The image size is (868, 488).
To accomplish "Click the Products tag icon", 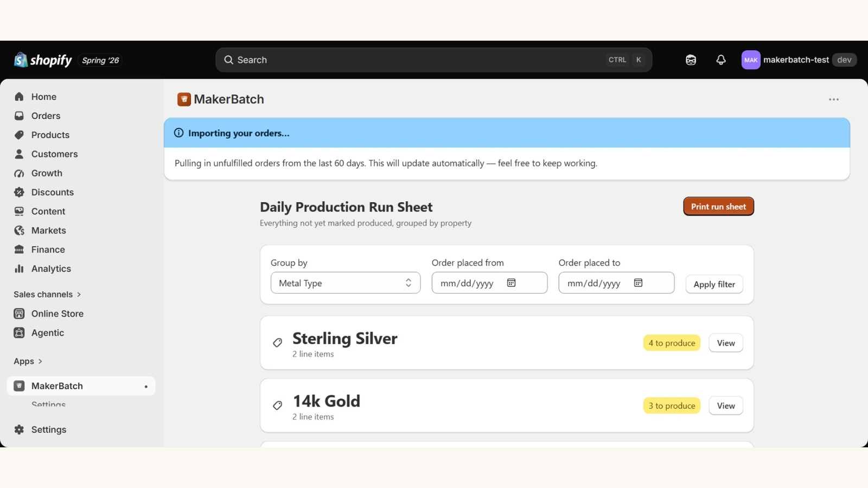I will tap(19, 134).
